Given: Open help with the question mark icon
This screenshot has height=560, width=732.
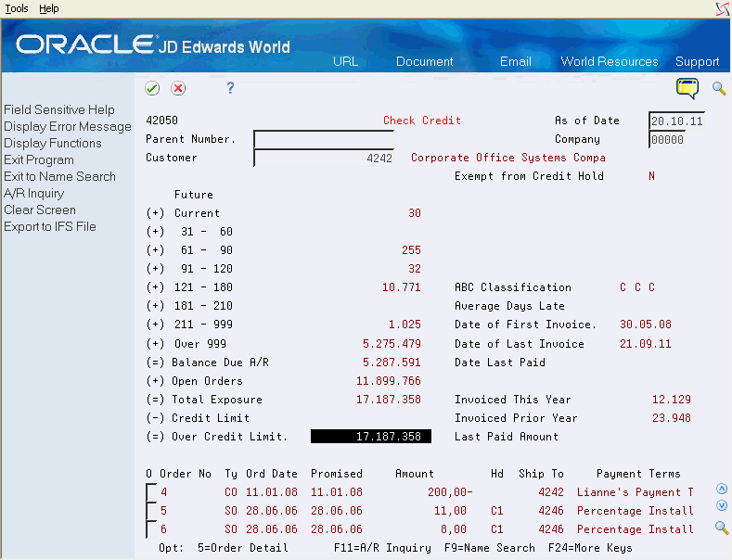Looking at the screenshot, I should pos(230,88).
